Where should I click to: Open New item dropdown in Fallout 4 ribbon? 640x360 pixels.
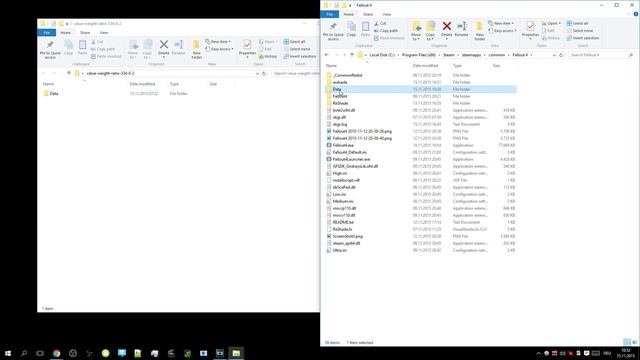pyautogui.click(x=501, y=24)
